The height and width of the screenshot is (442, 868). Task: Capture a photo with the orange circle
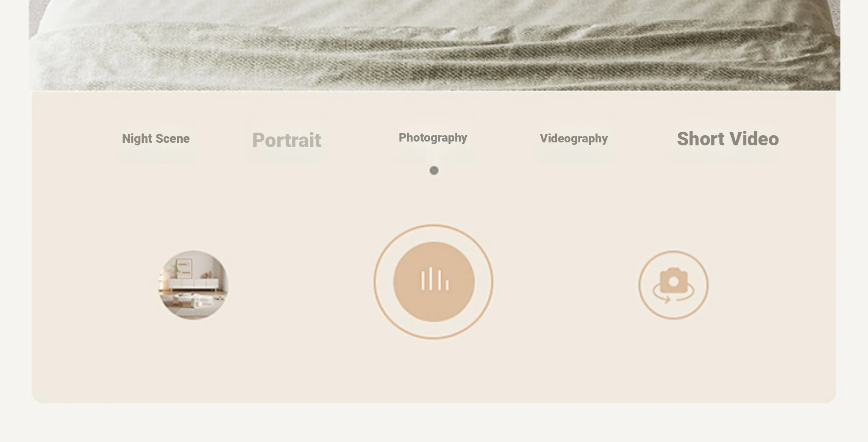[434, 282]
